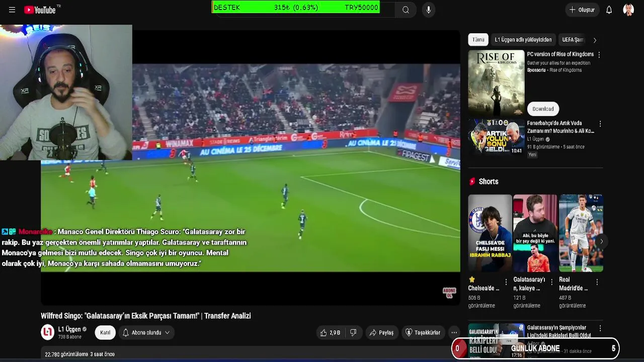Open options for Fenerbahçe'de Artık Veda video
Image resolution: width=644 pixels, height=362 pixels.
[599, 124]
